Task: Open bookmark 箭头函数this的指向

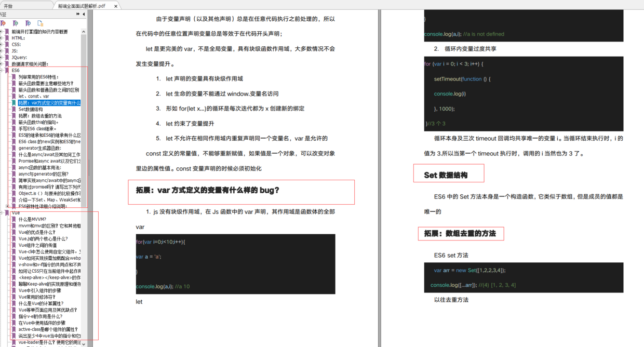Action: tap(38, 122)
